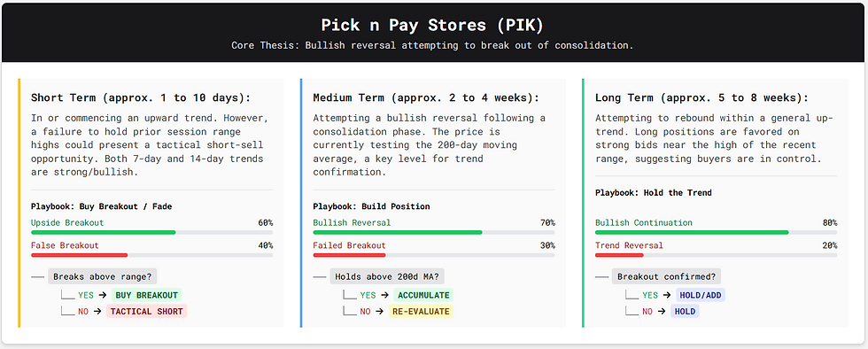The image size is (868, 349).
Task: Click the TACTICAL SHORT badge
Action: (146, 311)
